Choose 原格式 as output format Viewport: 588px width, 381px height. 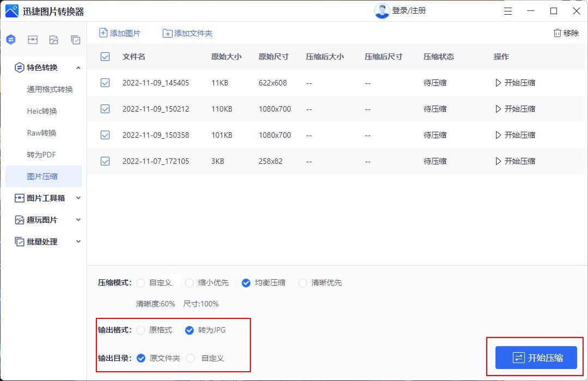click(x=140, y=330)
